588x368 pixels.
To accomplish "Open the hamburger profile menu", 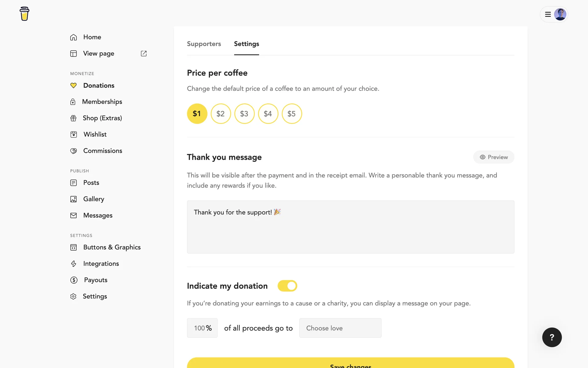I will pyautogui.click(x=548, y=14).
